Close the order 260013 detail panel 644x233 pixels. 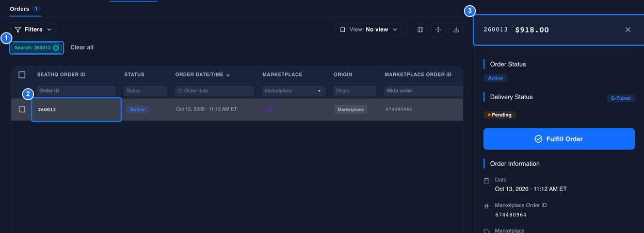[x=628, y=30]
